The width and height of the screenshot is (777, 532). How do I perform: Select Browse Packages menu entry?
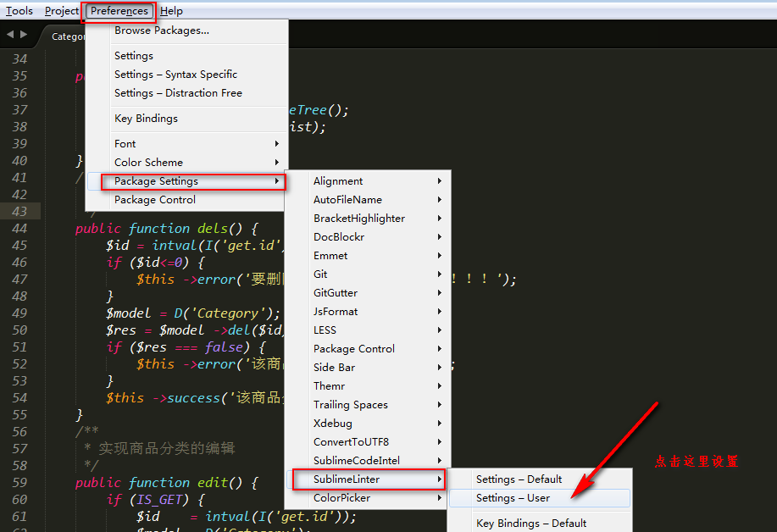tap(162, 30)
